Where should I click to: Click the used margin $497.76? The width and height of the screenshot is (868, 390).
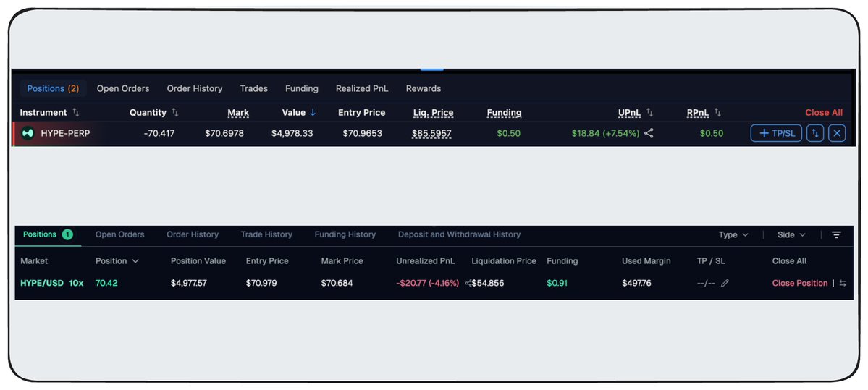tap(636, 283)
